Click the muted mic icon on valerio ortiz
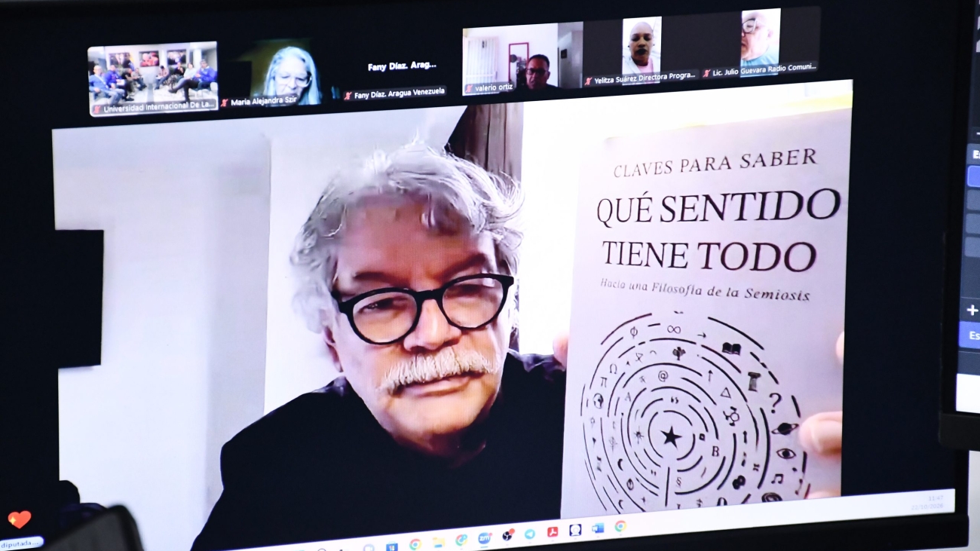980x551 pixels. [x=469, y=89]
